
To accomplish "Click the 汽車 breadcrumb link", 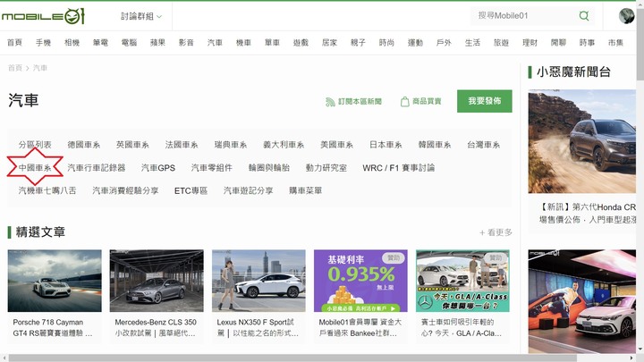I will [x=40, y=68].
